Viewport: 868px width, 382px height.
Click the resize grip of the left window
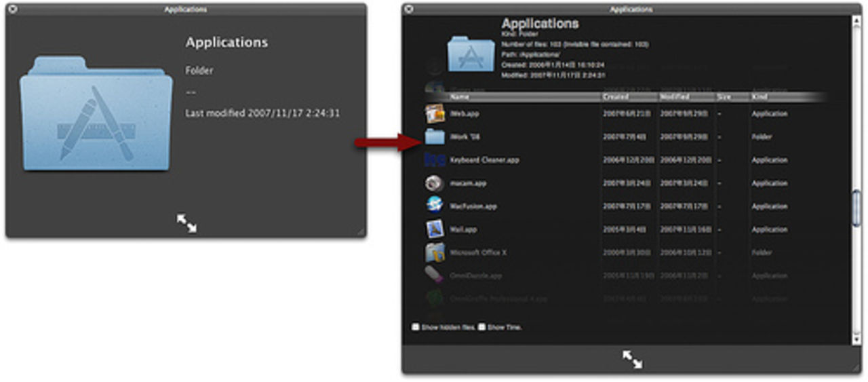click(361, 232)
